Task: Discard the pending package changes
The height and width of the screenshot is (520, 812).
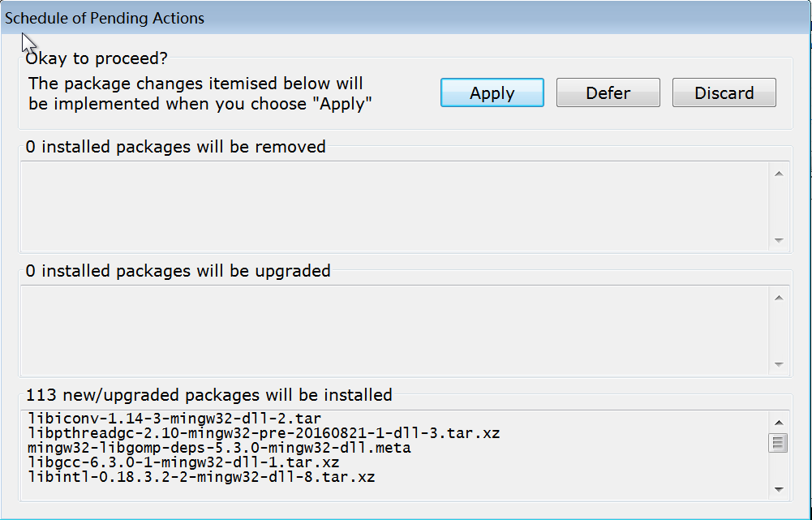Action: point(724,92)
